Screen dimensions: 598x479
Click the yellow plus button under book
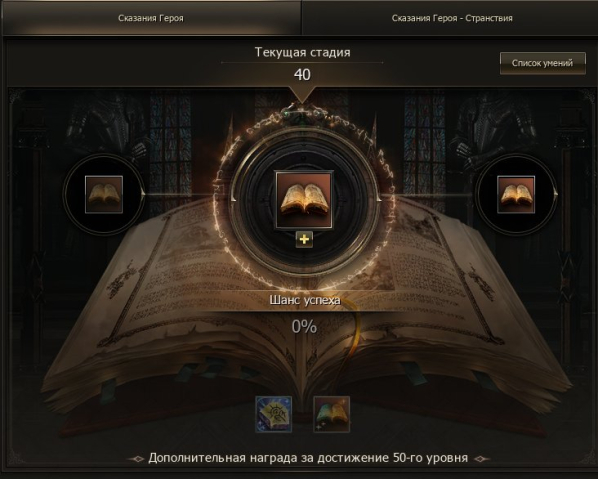click(x=304, y=239)
